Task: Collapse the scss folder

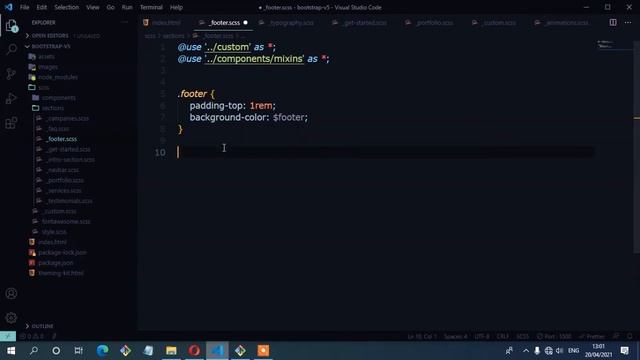Action: tap(43, 87)
